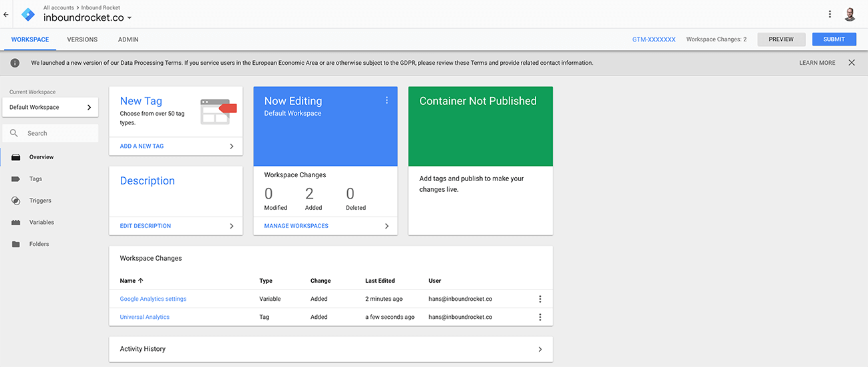The width and height of the screenshot is (868, 367).
Task: Click Learn More in the notice banner
Action: point(817,63)
